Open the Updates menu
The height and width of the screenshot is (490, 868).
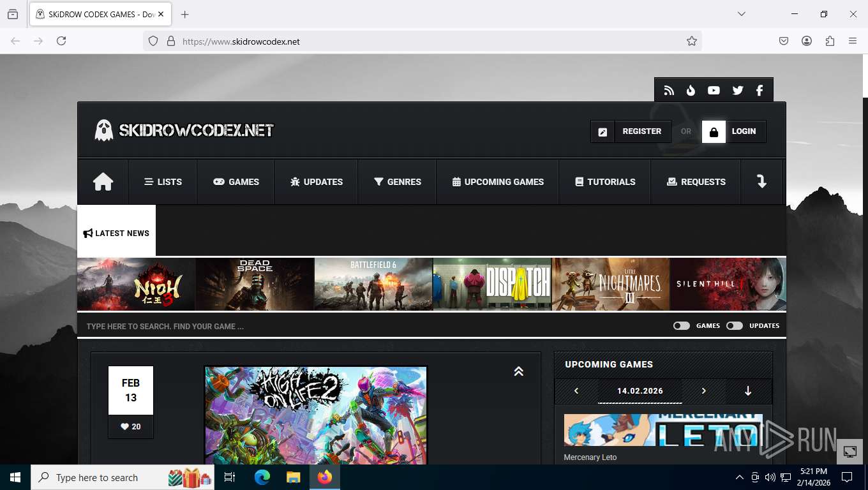pos(316,182)
